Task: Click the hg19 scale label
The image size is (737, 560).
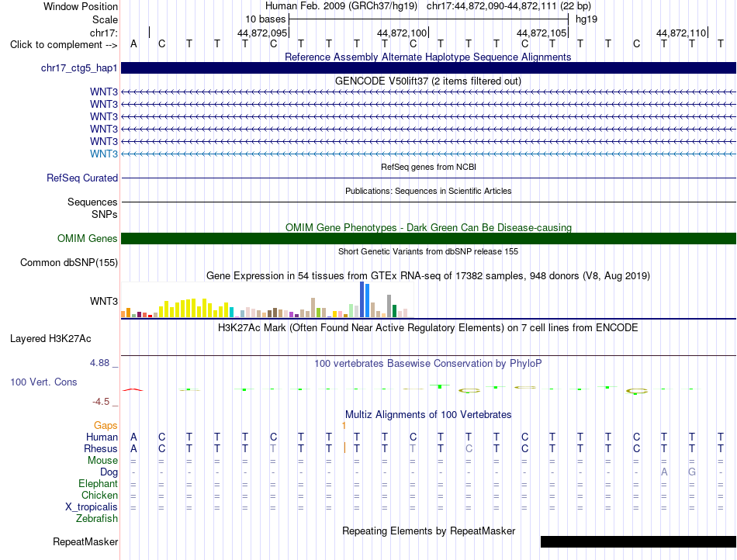Action: (586, 19)
